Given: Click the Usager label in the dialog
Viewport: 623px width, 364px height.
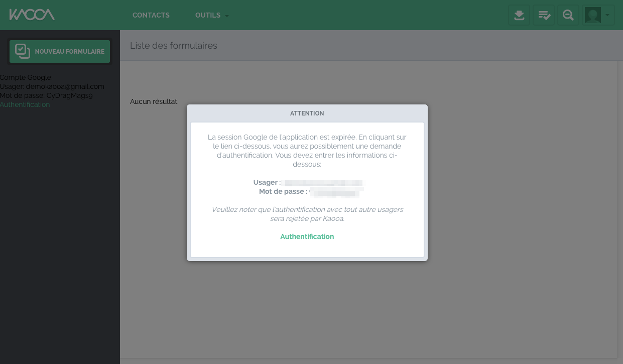Looking at the screenshot, I should point(267,182).
